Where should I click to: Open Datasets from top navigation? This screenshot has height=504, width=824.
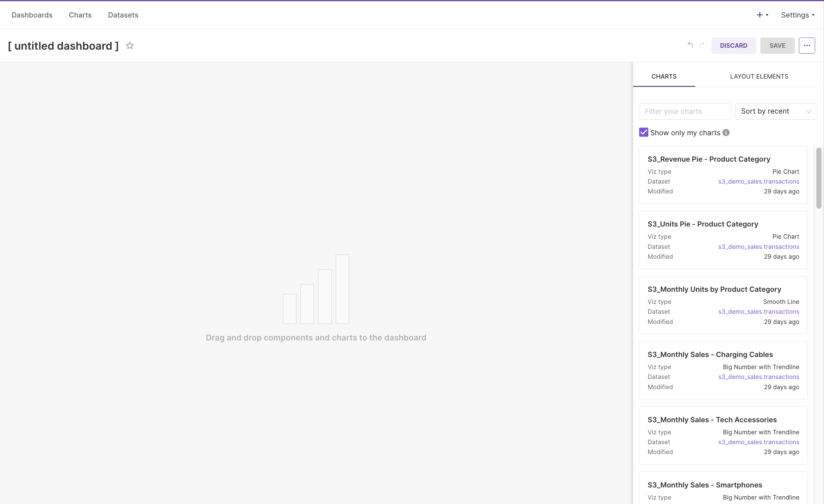(123, 15)
